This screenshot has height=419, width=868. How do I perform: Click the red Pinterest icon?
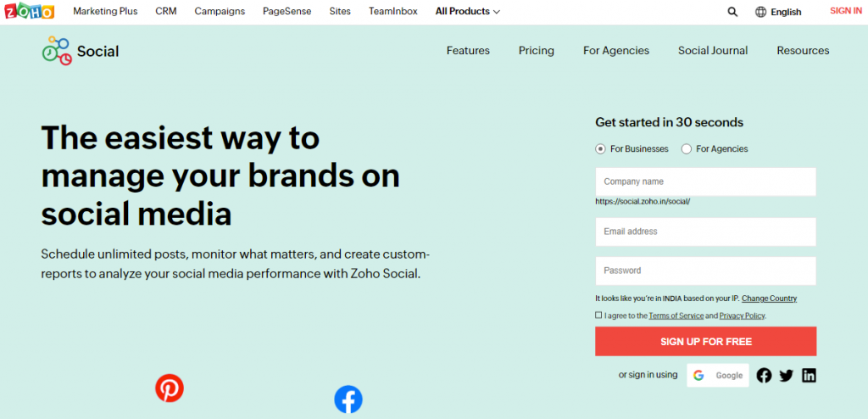(x=170, y=388)
